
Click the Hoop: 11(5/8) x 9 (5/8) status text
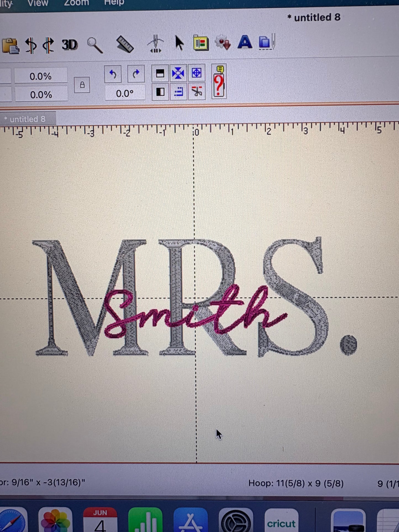[296, 483]
